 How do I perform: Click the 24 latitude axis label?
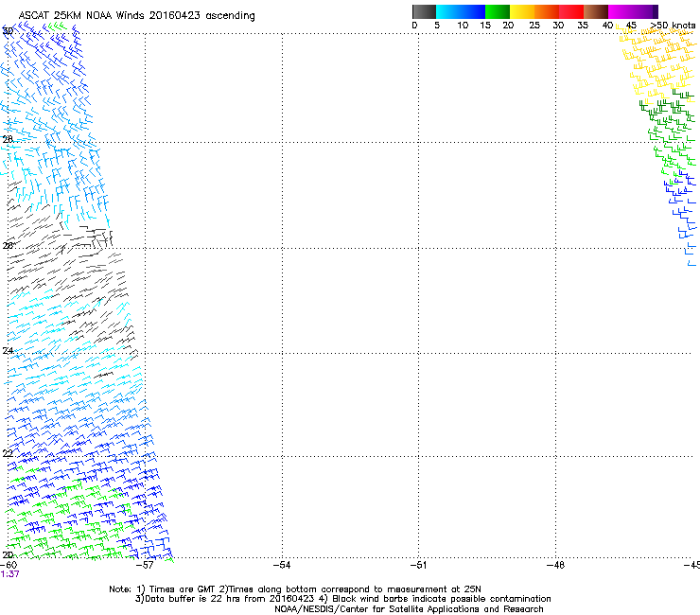click(x=8, y=351)
